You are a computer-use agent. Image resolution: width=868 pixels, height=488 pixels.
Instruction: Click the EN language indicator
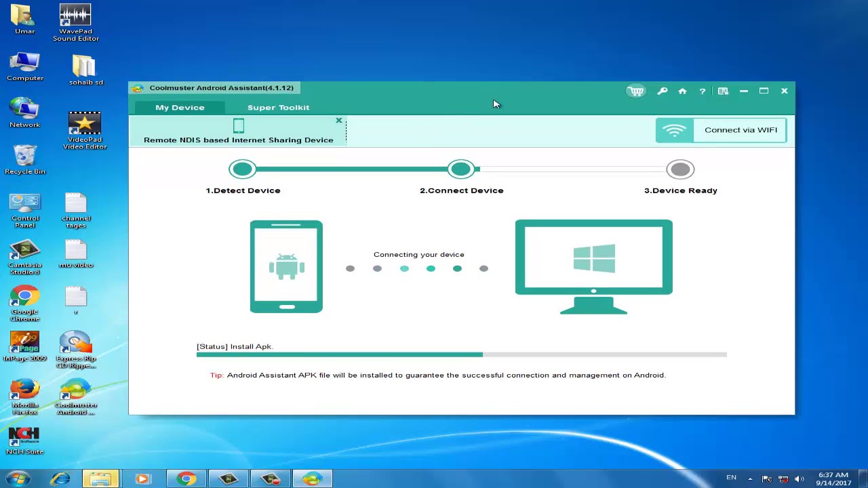[731, 478]
